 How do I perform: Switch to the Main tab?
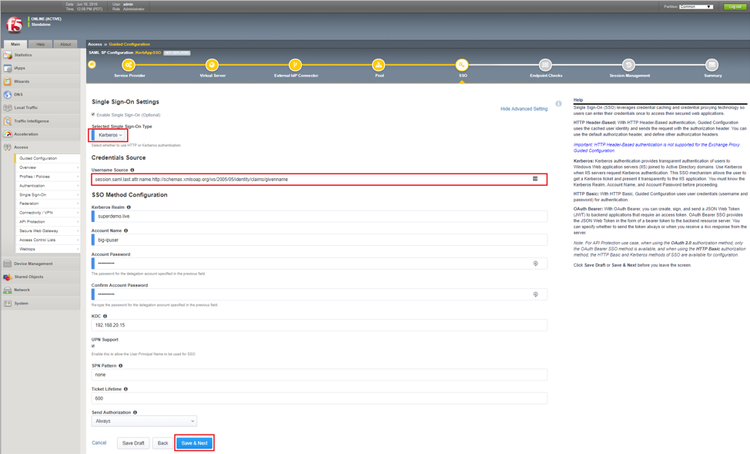click(15, 44)
